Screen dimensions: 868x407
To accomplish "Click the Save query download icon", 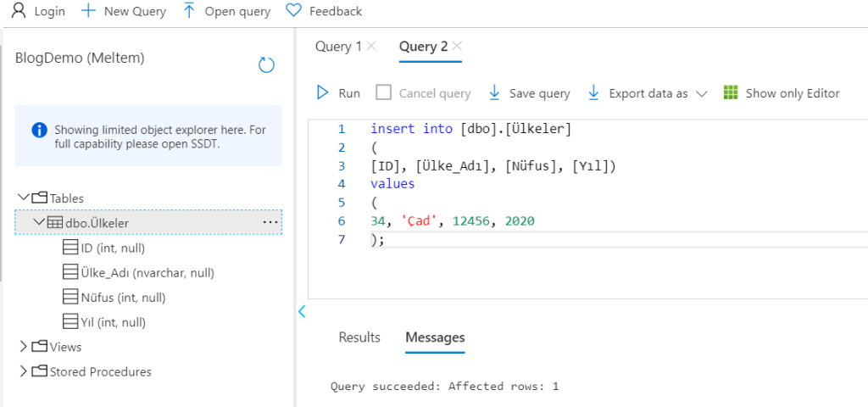I will [494, 93].
